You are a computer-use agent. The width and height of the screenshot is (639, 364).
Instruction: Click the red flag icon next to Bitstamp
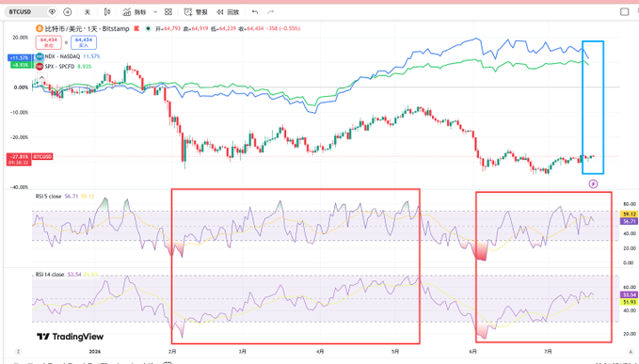pos(137,28)
